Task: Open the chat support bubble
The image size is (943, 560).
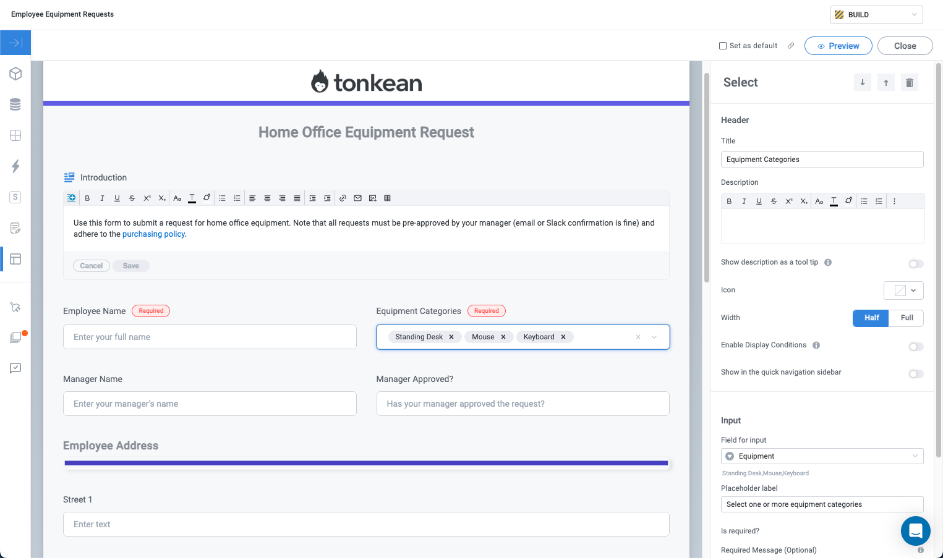Action: [x=916, y=531]
